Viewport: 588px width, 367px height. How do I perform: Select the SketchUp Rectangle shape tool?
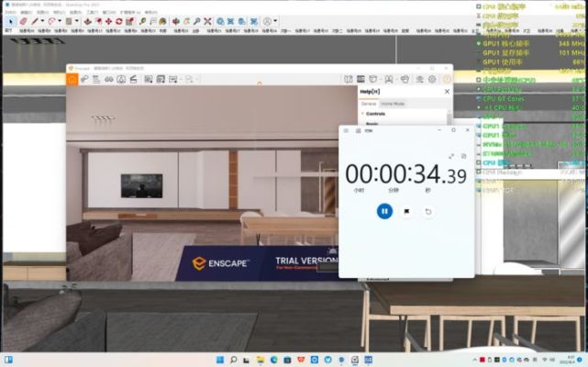[69, 21]
